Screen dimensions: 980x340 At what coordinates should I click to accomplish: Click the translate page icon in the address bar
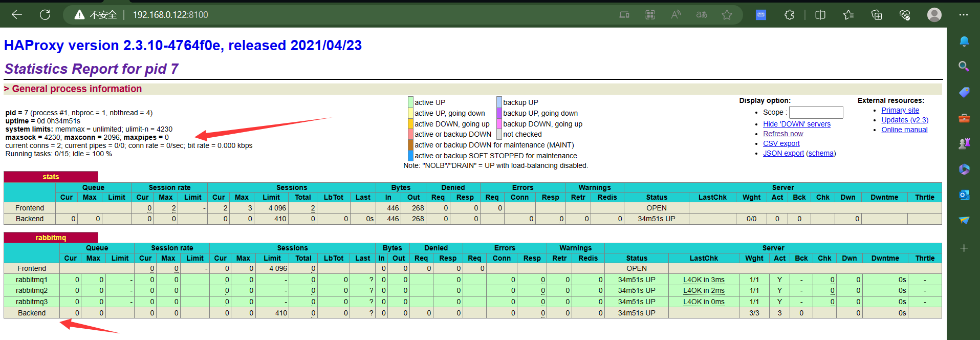point(702,15)
